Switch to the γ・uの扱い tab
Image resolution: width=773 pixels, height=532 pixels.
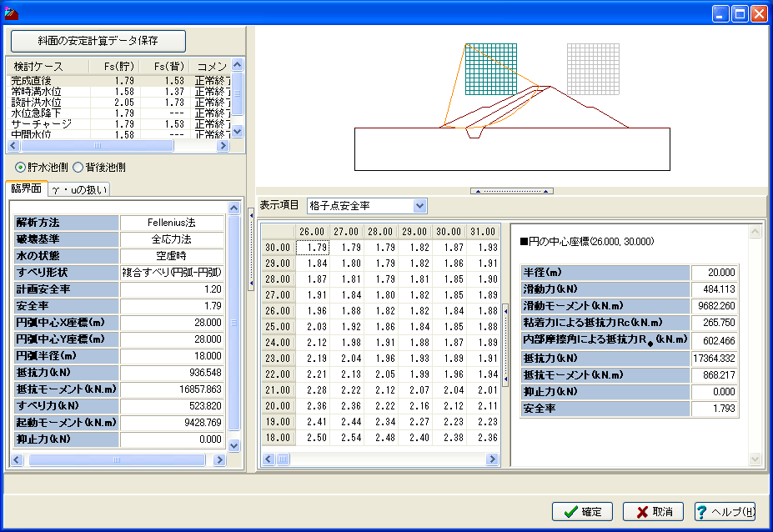79,190
